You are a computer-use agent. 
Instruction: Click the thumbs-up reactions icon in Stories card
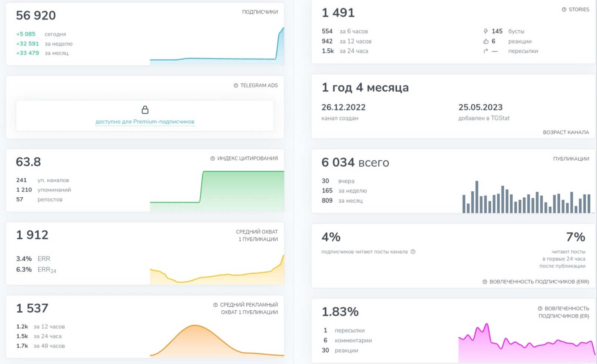click(x=486, y=41)
